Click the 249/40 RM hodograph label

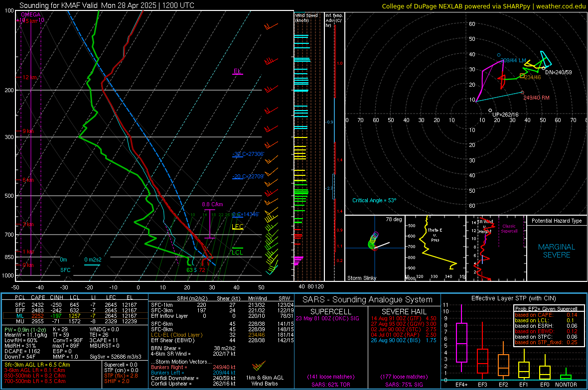coord(536,98)
